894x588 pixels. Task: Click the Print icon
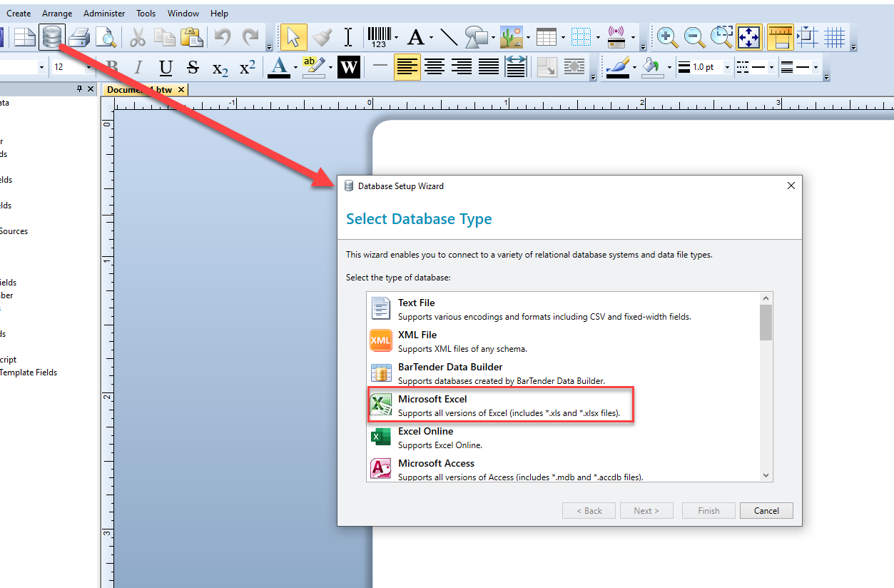(x=79, y=37)
